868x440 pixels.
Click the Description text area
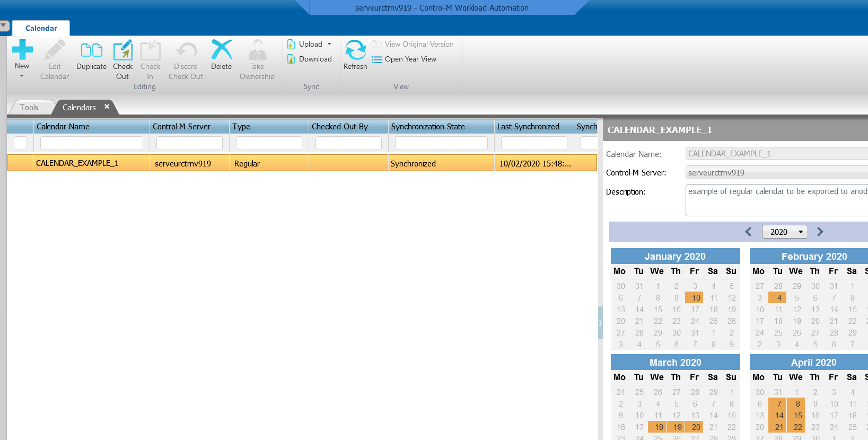(x=776, y=200)
